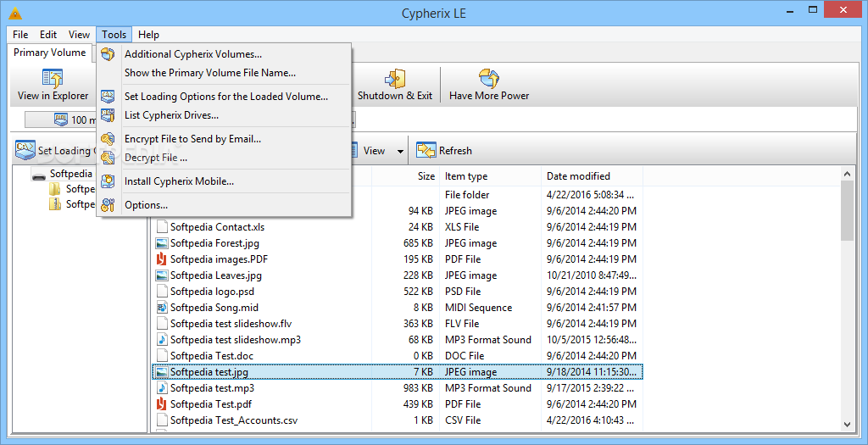Click the file list vertical scrollbar thumb
Image resolution: width=868 pixels, height=445 pixels.
(x=847, y=210)
